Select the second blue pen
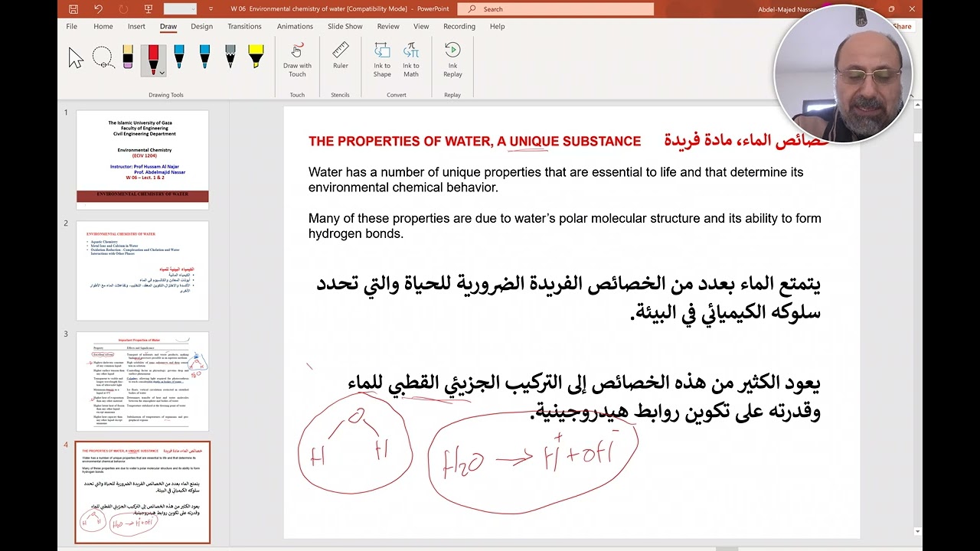The height and width of the screenshot is (551, 980). click(204, 58)
